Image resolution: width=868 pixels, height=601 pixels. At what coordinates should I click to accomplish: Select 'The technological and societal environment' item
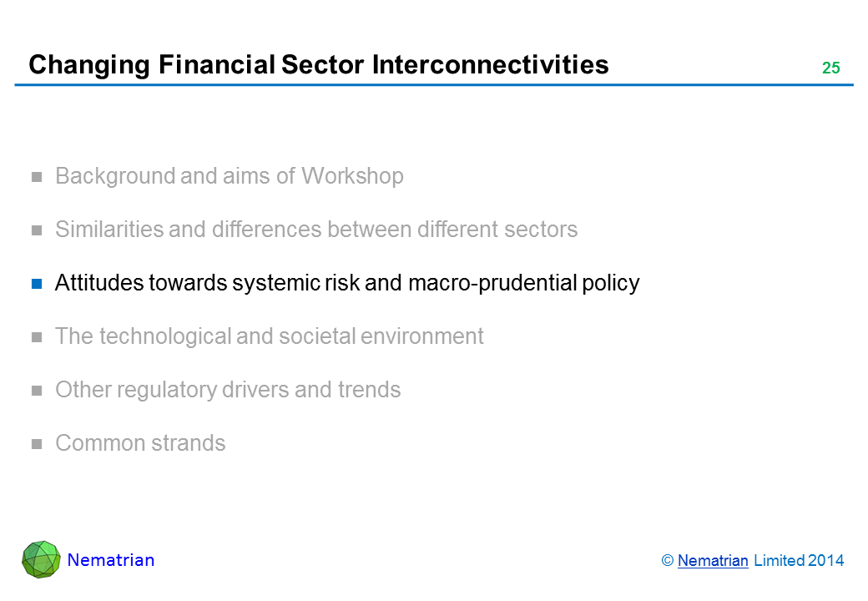tap(269, 336)
